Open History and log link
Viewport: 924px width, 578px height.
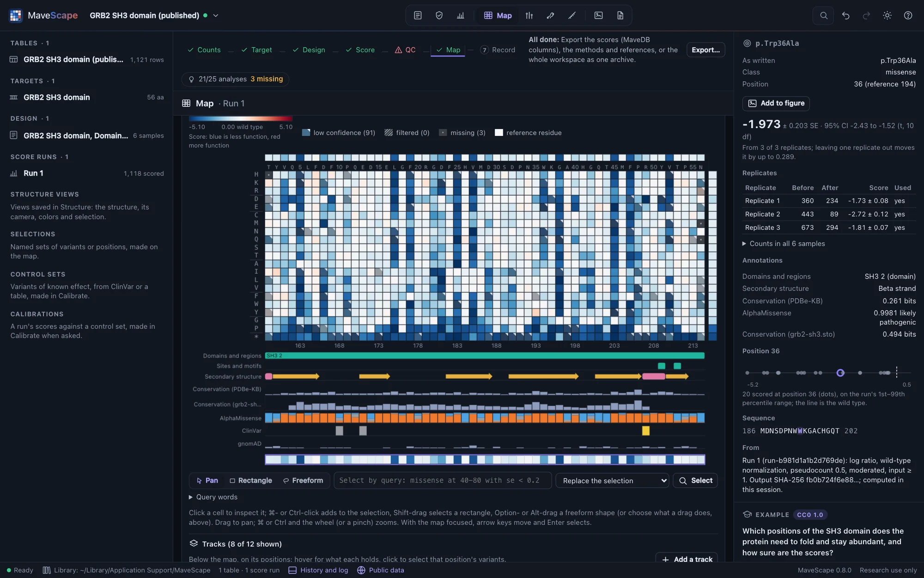318,570
